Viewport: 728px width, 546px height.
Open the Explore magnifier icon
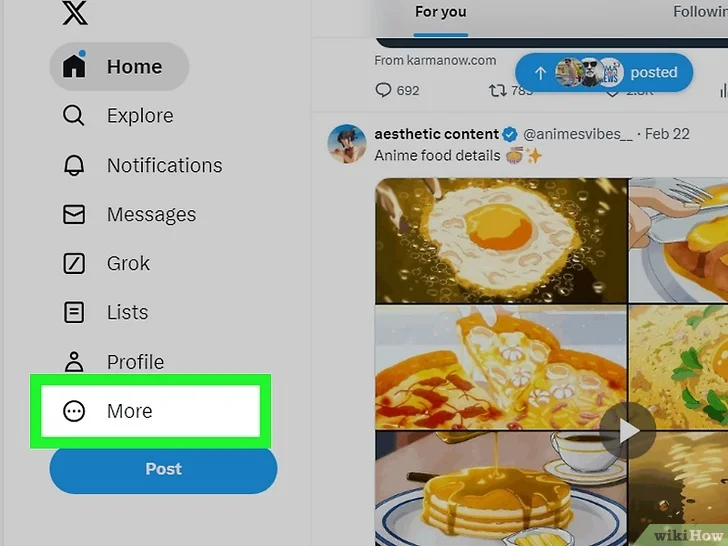[x=73, y=115]
